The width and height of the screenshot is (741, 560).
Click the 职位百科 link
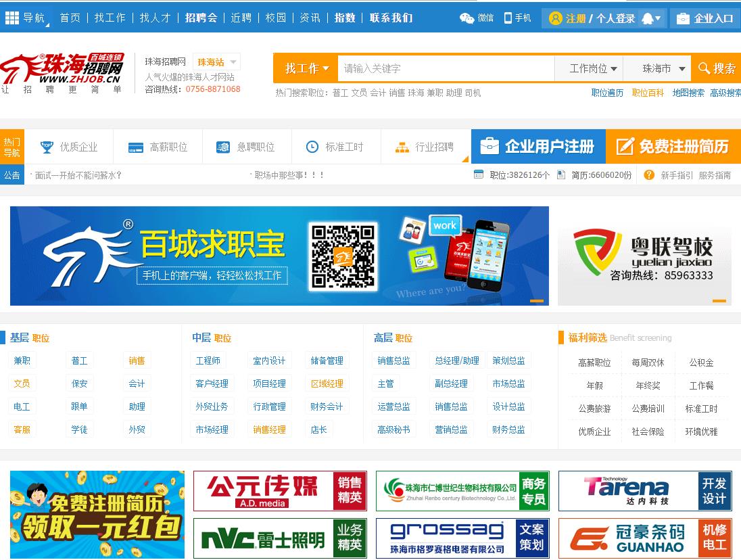tap(648, 93)
